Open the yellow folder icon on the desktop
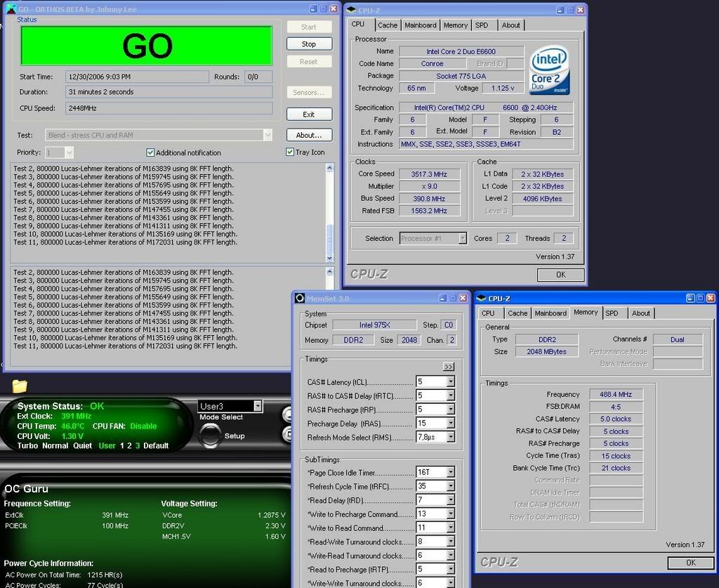The image size is (719, 588). click(19, 386)
